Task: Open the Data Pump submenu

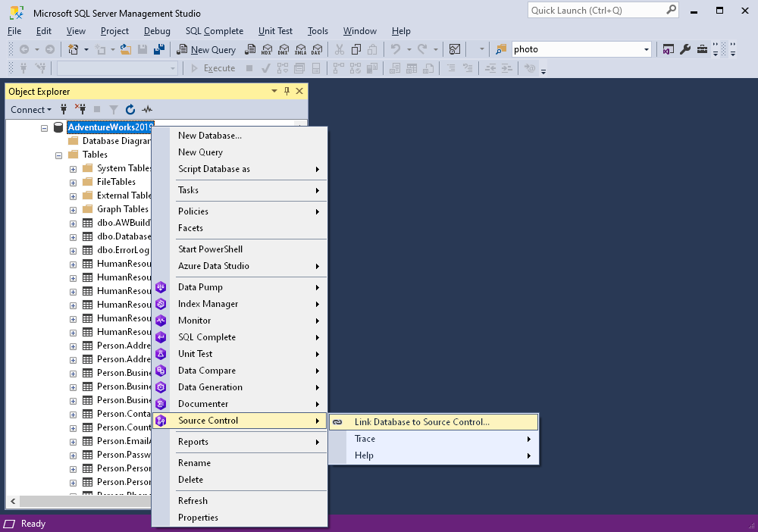Action: click(240, 287)
